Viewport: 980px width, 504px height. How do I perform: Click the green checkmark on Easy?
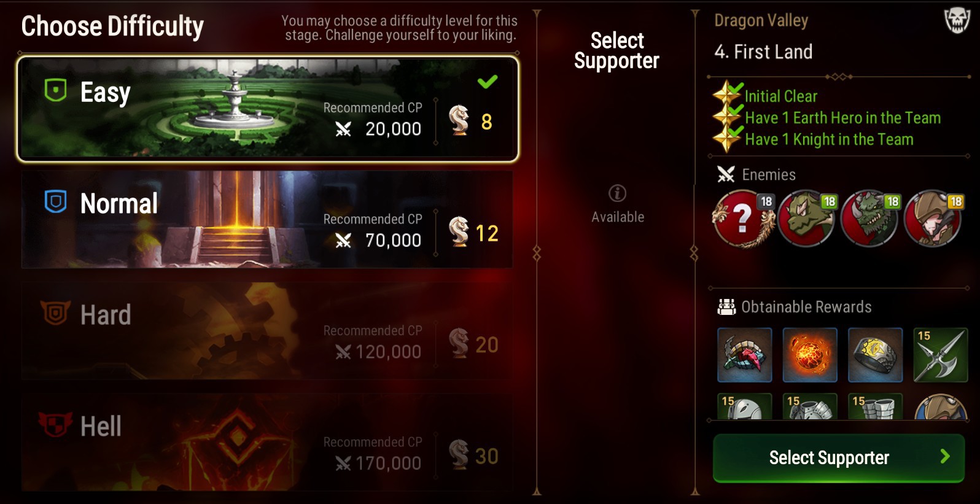488,81
